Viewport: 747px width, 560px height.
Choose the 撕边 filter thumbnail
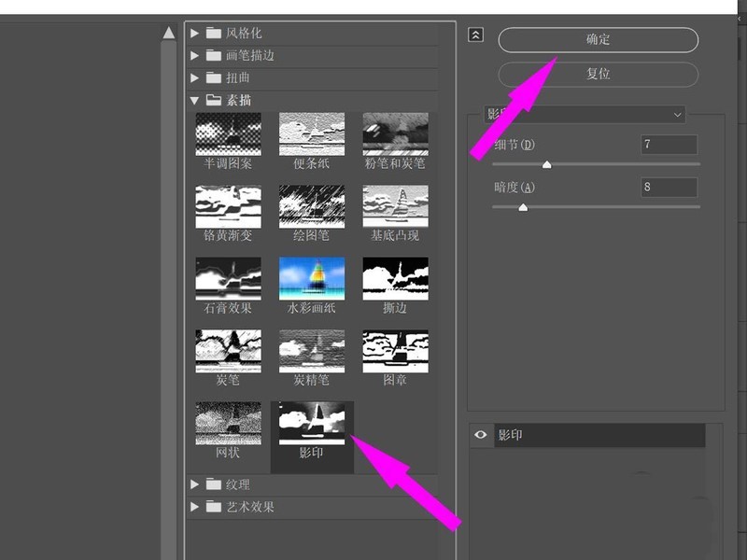[x=395, y=278]
